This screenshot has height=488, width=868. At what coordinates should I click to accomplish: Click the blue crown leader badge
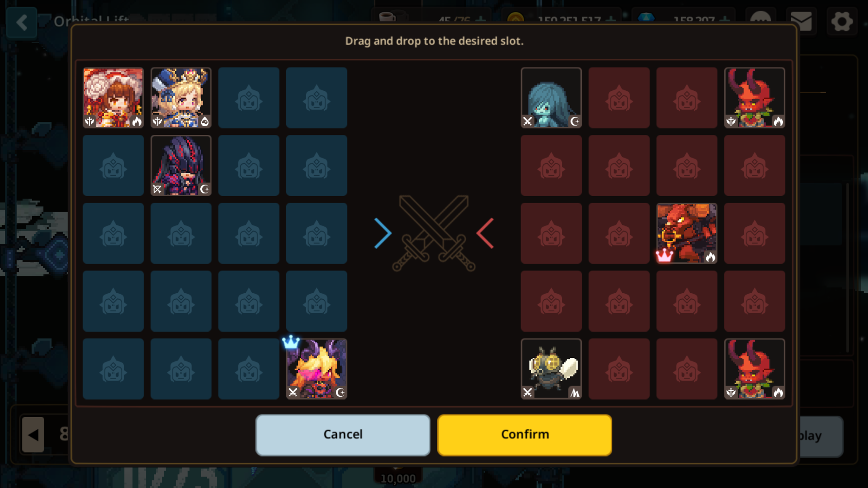pos(291,342)
